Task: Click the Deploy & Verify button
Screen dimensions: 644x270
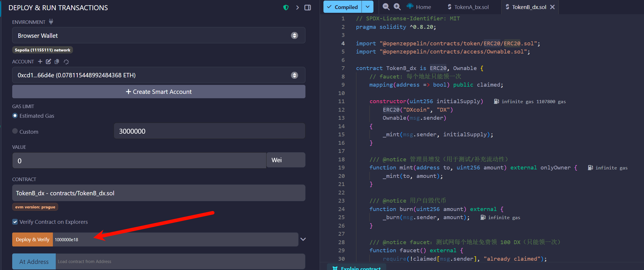Action: pyautogui.click(x=33, y=239)
